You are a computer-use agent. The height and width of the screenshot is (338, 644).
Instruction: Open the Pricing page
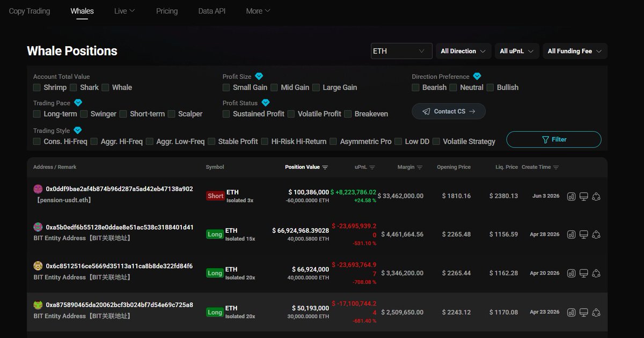(167, 11)
